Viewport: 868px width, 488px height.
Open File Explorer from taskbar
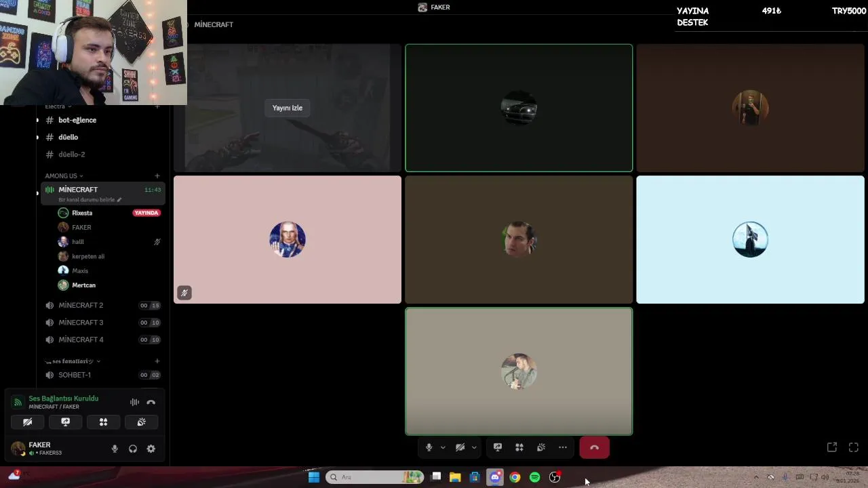[455, 477]
